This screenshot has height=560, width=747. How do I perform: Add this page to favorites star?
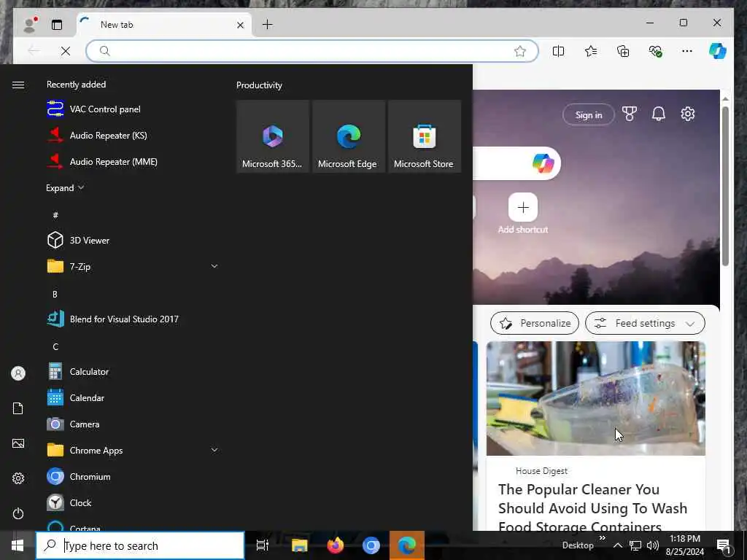520,51
